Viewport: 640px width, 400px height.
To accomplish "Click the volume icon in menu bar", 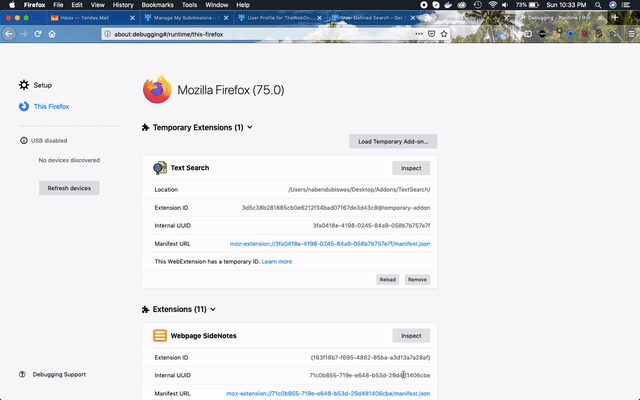I will pos(505,5).
